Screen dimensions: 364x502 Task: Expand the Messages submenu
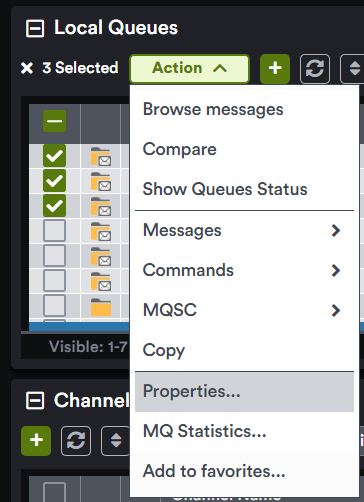tap(244, 230)
